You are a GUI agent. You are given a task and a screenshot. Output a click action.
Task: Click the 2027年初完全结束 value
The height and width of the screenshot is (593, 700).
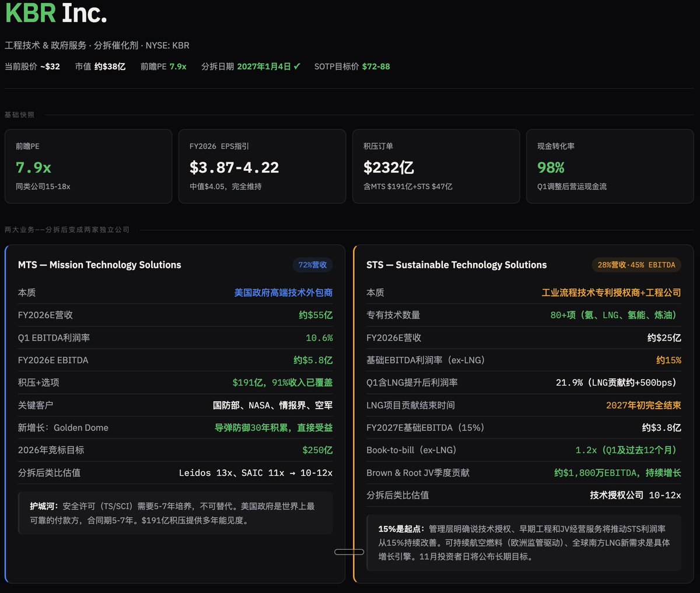click(x=643, y=405)
